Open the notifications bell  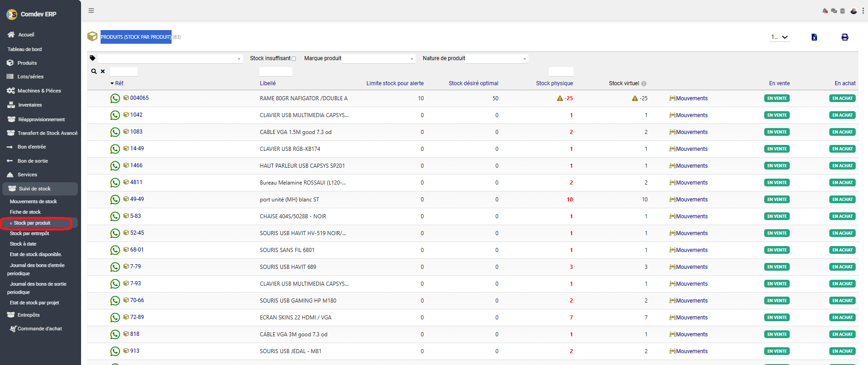(825, 11)
